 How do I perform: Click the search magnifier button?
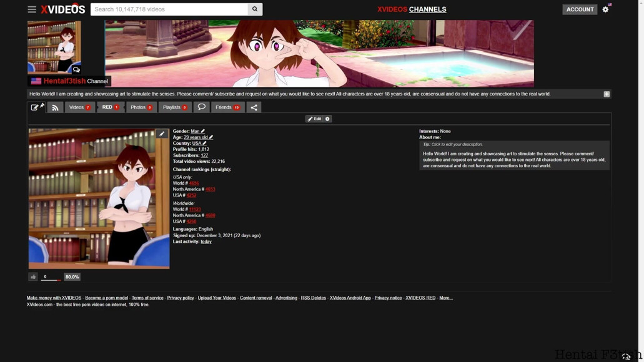pos(255,9)
